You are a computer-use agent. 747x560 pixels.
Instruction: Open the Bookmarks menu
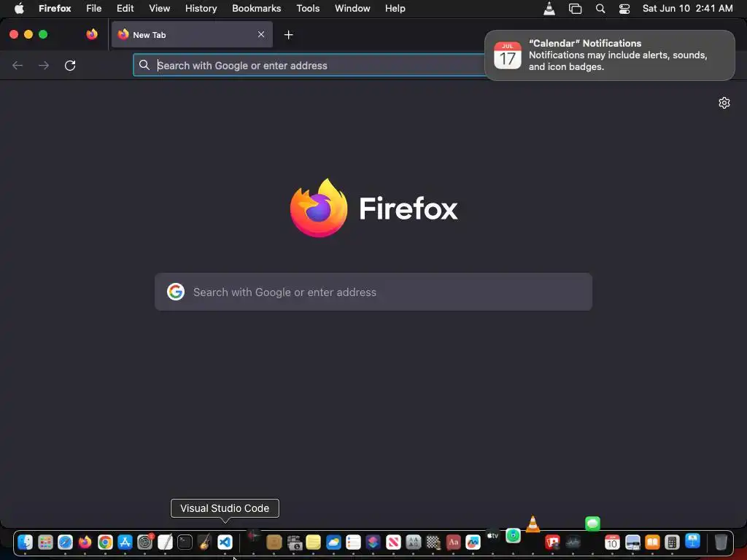256,8
